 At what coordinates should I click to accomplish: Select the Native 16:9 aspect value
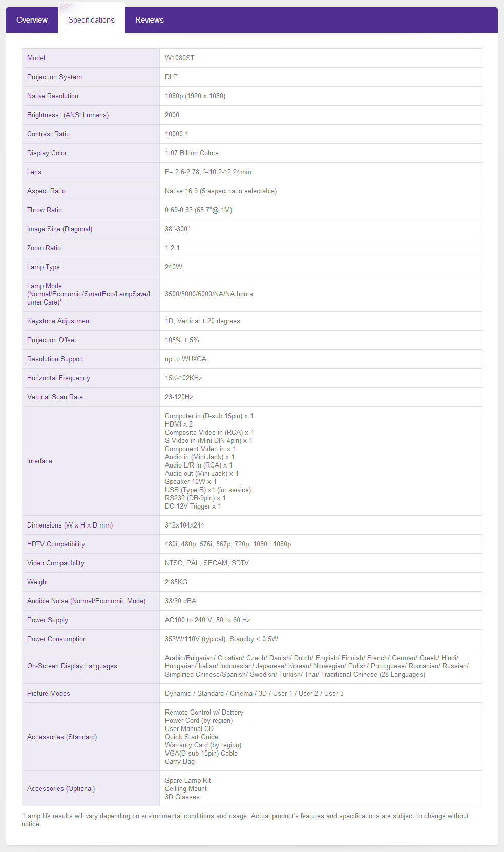click(x=221, y=191)
